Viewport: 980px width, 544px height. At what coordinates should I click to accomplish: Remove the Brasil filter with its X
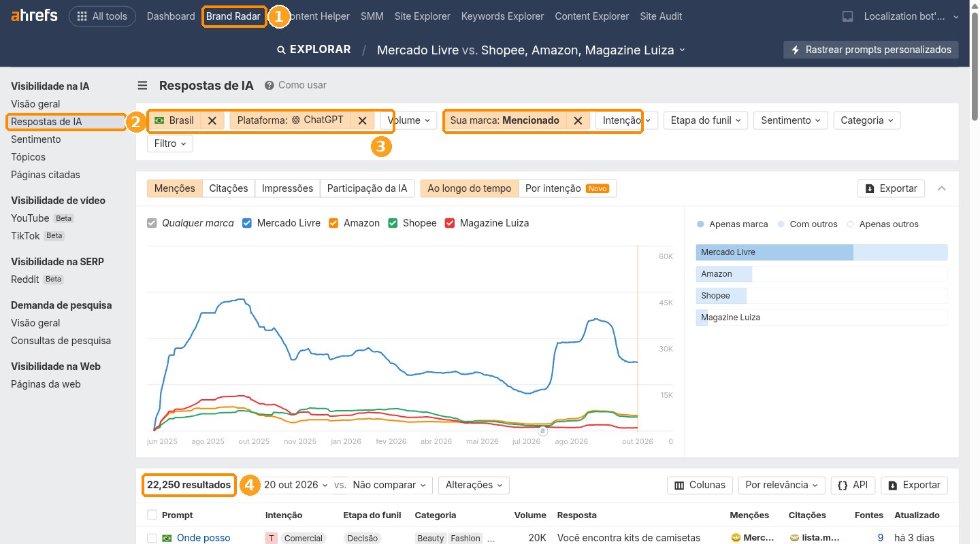coord(212,120)
